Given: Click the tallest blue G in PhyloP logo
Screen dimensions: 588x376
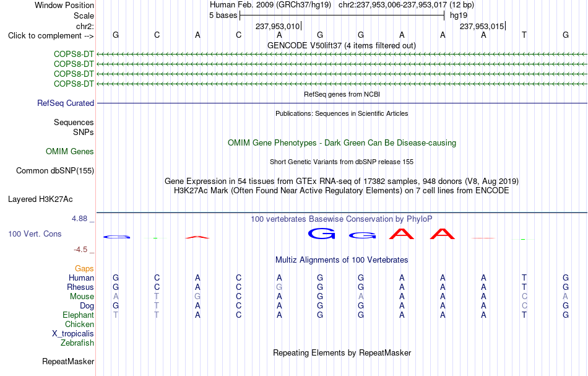Looking at the screenshot, I should (x=321, y=234).
